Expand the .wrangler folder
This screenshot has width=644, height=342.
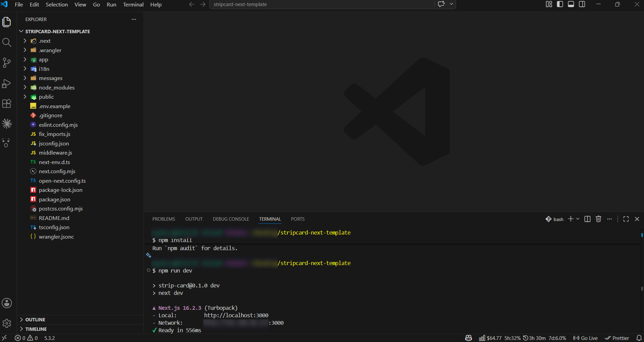pyautogui.click(x=25, y=50)
